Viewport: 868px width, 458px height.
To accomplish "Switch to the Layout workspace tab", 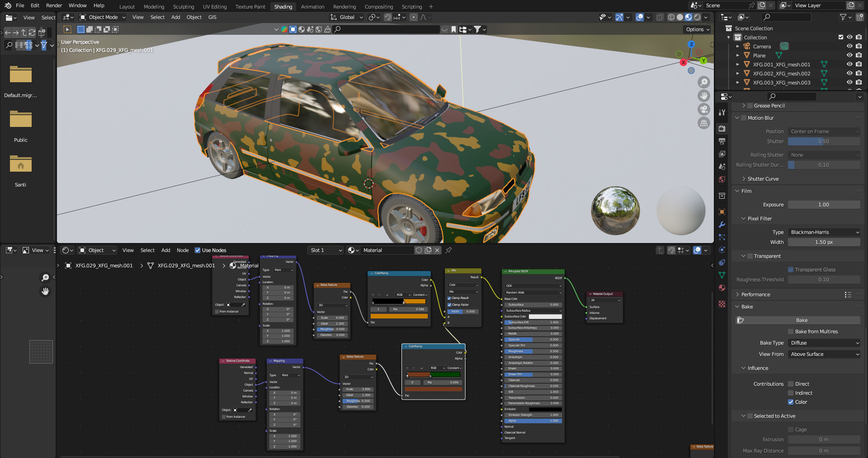I will [x=127, y=7].
